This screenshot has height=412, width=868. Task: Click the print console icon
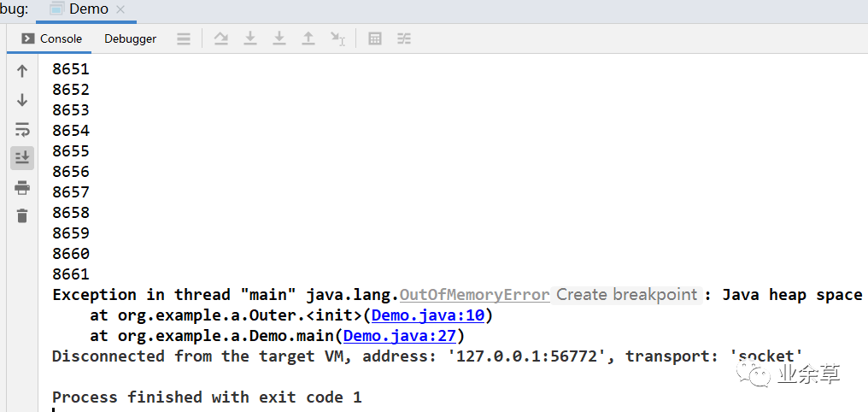22,188
